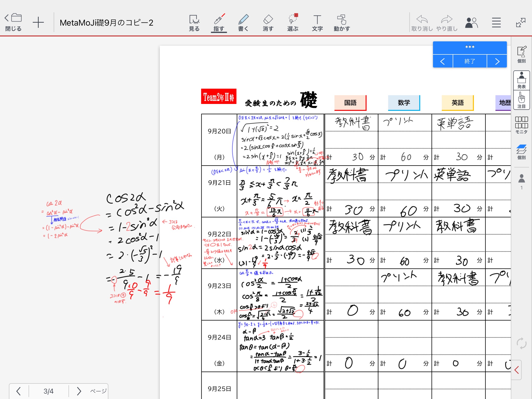The width and height of the screenshot is (532, 399).
Task: Toggle 発表 presentation mode
Action: pos(521,80)
